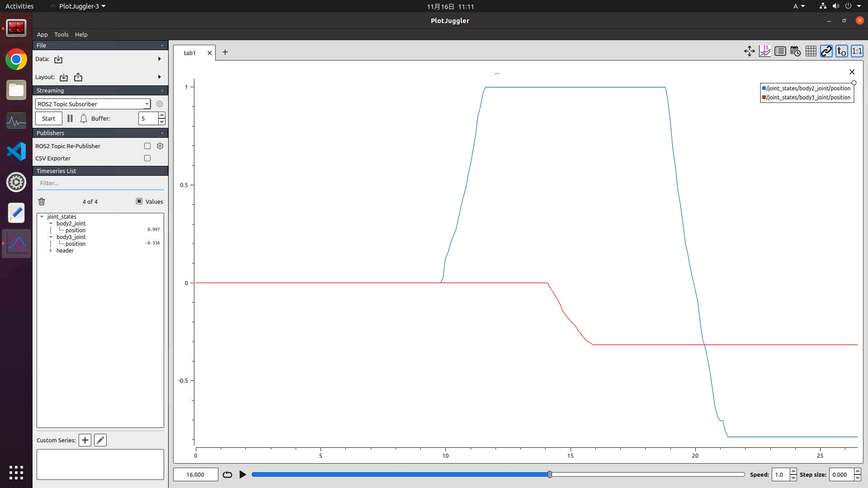Image resolution: width=868 pixels, height=488 pixels.
Task: Click the 1:1 ratio icon
Action: (857, 52)
